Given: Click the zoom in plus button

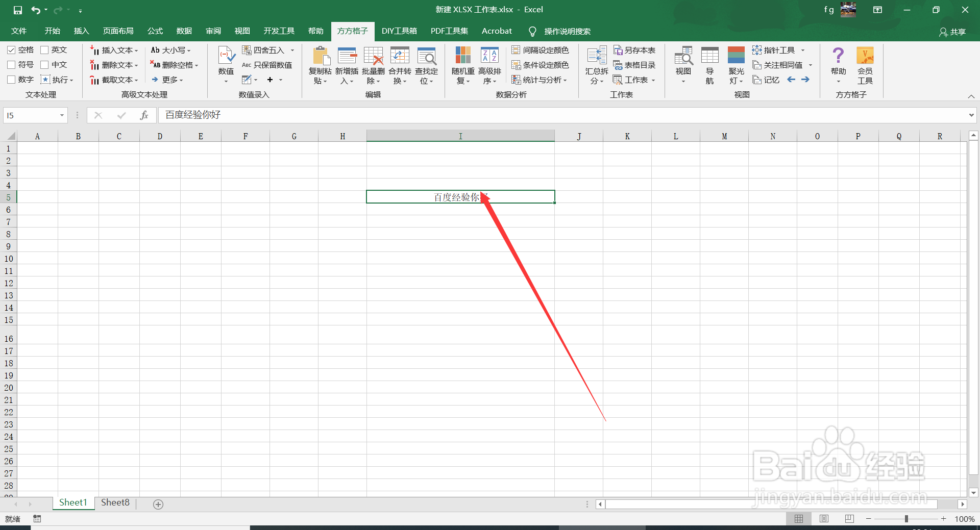Looking at the screenshot, I should pos(944,519).
